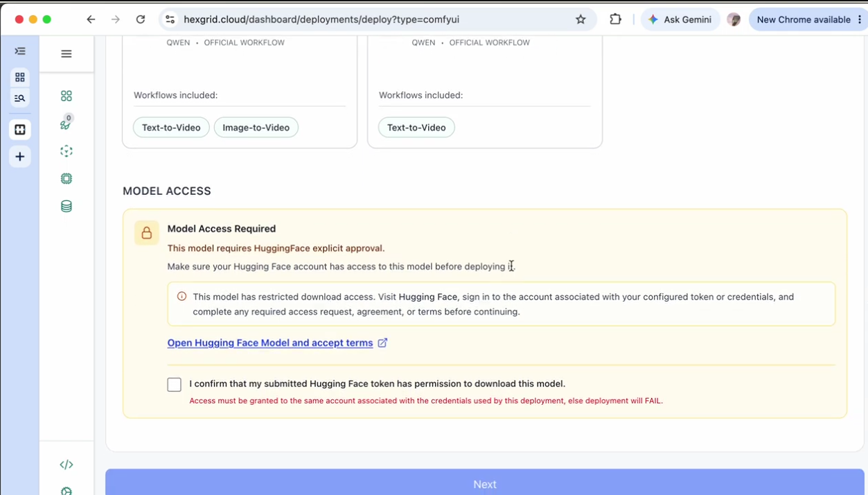Select the Image-to-Video workflow chip
This screenshot has width=868, height=495.
256,128
